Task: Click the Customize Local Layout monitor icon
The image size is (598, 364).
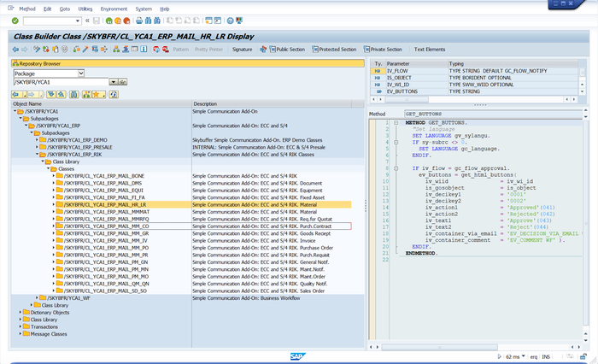Action: (239, 21)
